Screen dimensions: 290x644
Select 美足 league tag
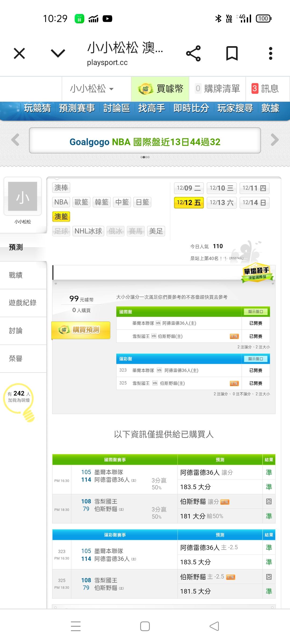point(156,231)
